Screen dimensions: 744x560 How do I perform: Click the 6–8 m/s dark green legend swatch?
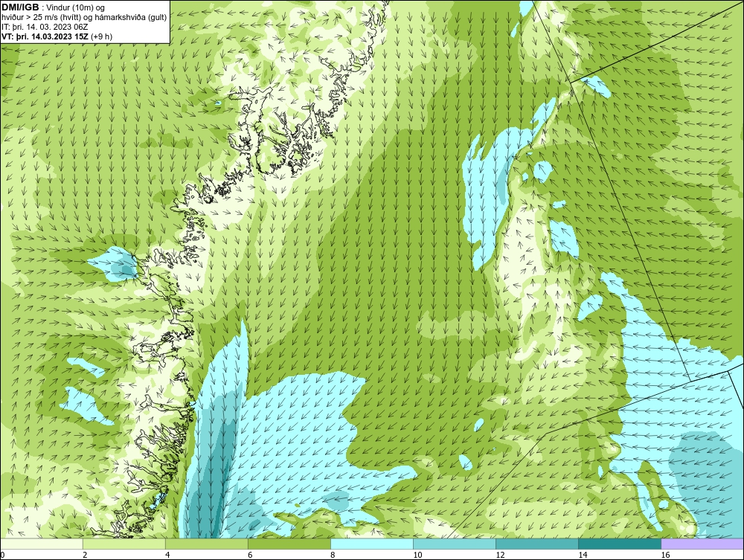[x=289, y=544]
